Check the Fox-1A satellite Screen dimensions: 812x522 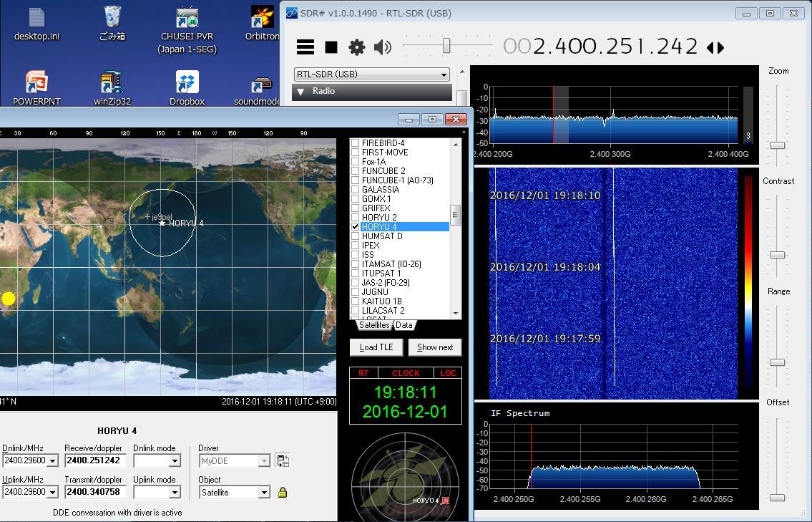coord(356,162)
